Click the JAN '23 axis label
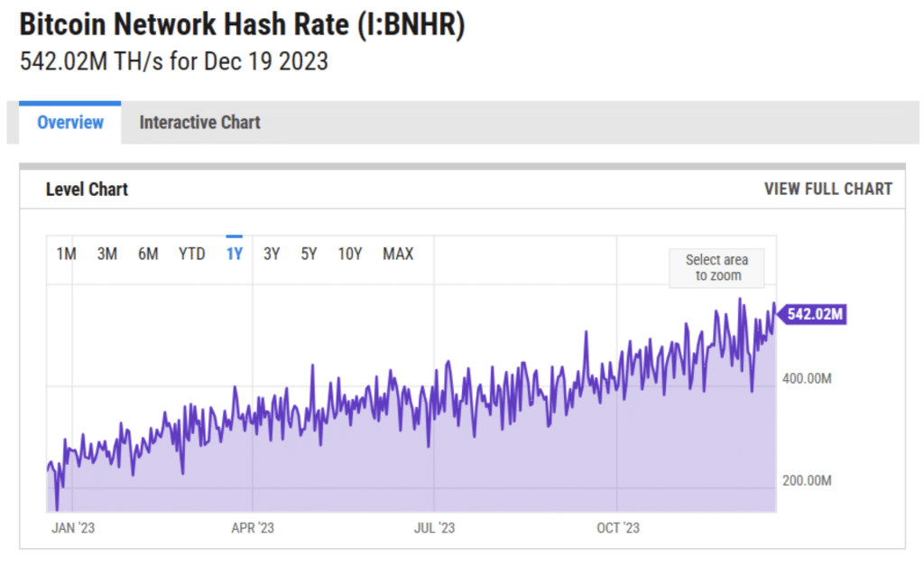The width and height of the screenshot is (924, 566). coord(72,527)
